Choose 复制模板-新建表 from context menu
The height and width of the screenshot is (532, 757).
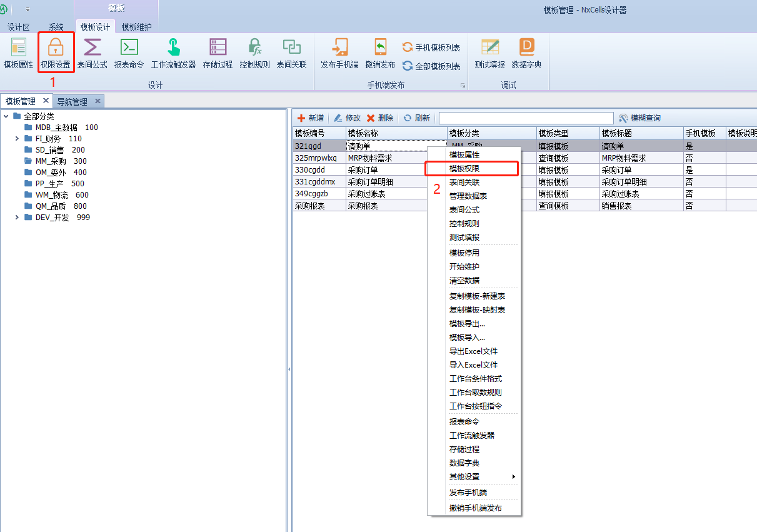point(477,296)
